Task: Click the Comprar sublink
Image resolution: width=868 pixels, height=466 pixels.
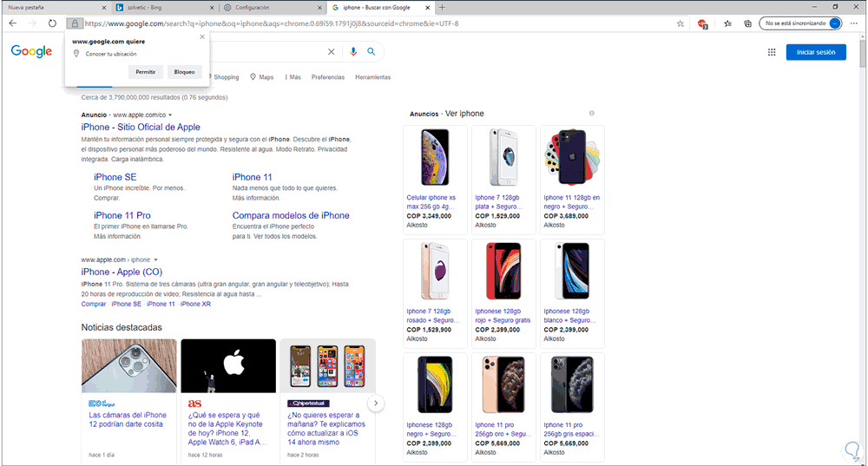Action: click(x=93, y=304)
